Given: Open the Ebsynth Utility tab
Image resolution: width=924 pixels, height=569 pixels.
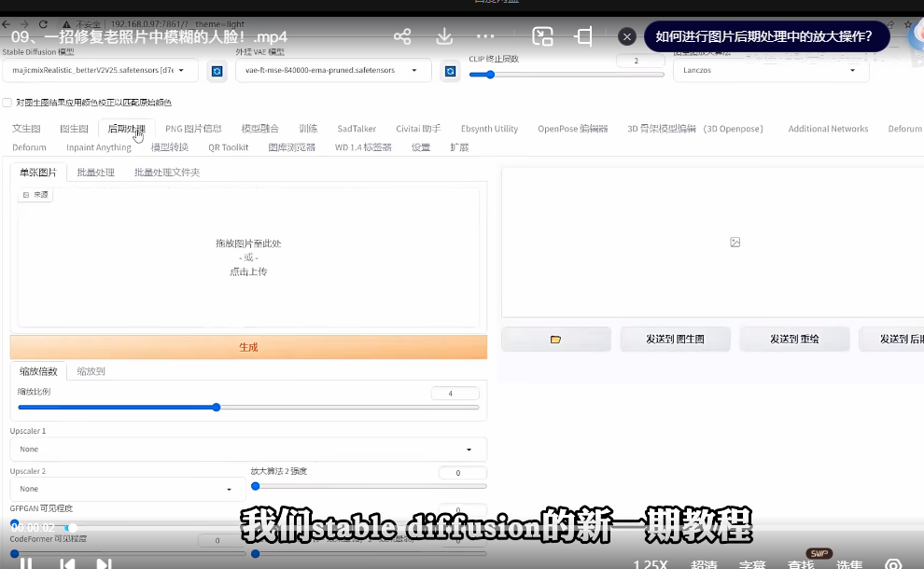Looking at the screenshot, I should pyautogui.click(x=489, y=129).
